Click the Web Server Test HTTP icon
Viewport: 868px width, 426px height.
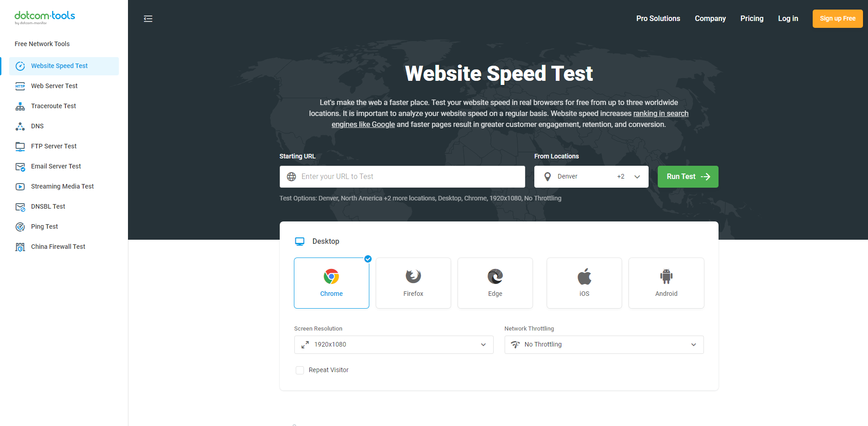20,86
